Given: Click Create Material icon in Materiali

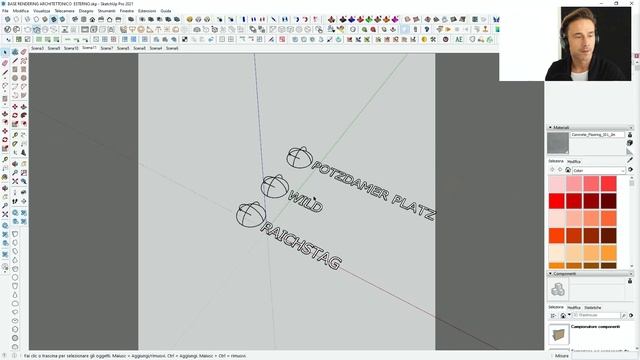Looking at the screenshot, I should [x=630, y=143].
